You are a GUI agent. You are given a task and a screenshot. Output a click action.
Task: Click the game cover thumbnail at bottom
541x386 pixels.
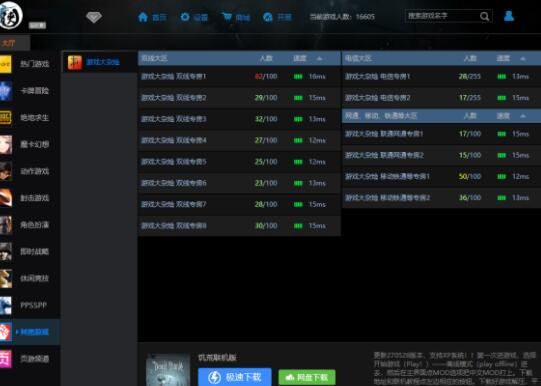[x=168, y=370]
